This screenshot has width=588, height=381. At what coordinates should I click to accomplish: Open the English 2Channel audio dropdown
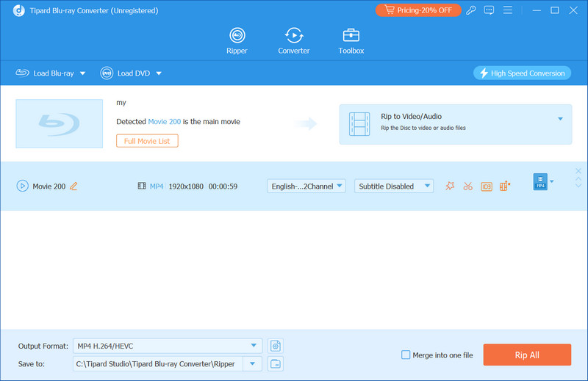click(306, 186)
